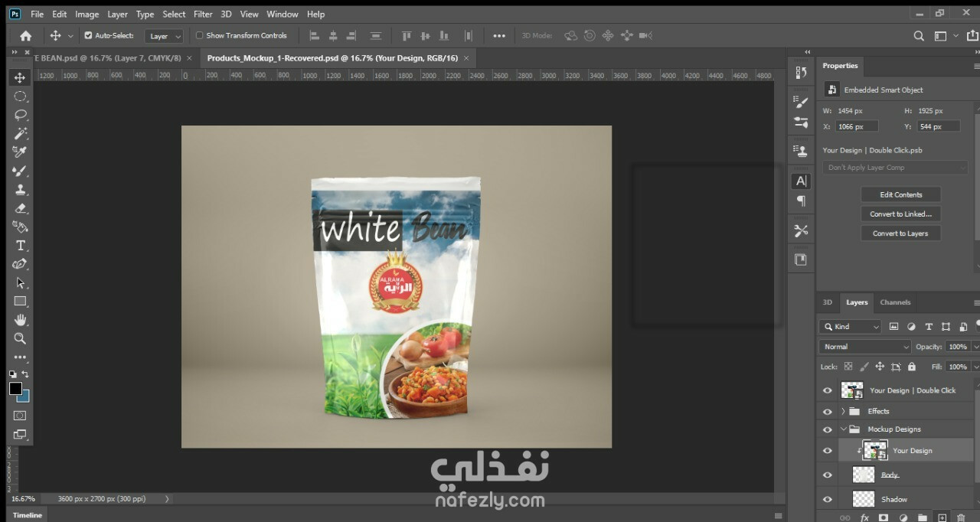Viewport: 980px width, 522px height.
Task: Select the Zoom tool in the toolbar
Action: coord(20,338)
